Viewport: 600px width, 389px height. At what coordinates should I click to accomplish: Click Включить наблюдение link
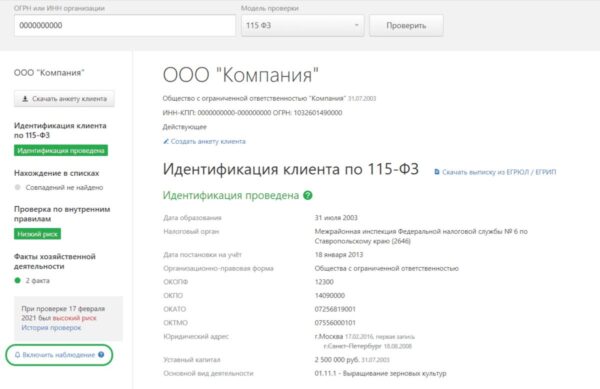[59, 355]
